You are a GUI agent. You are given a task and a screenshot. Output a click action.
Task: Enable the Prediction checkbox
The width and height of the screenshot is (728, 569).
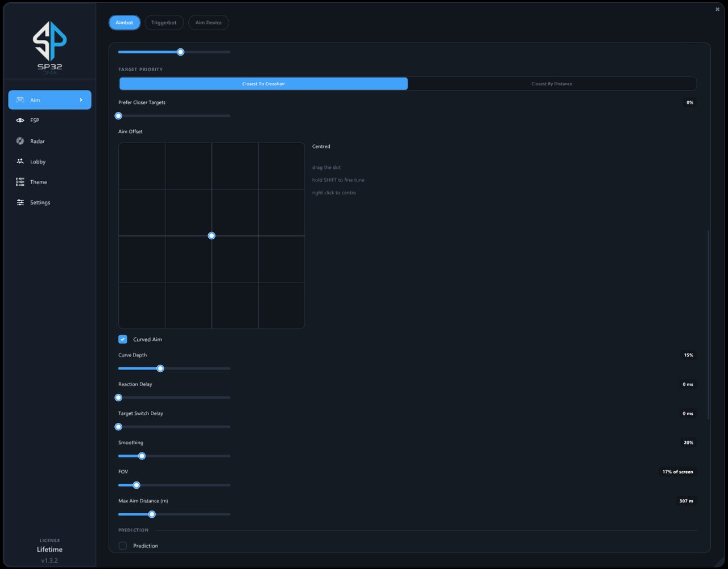point(123,546)
